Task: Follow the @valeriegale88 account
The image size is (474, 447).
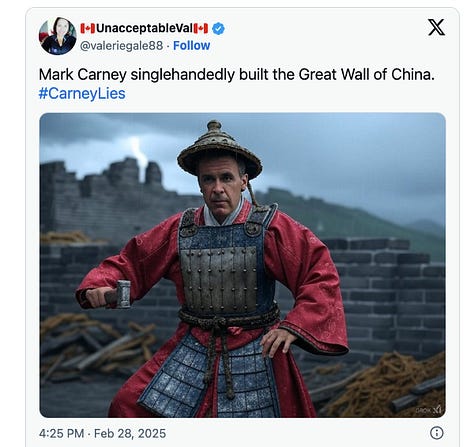Action: click(192, 46)
